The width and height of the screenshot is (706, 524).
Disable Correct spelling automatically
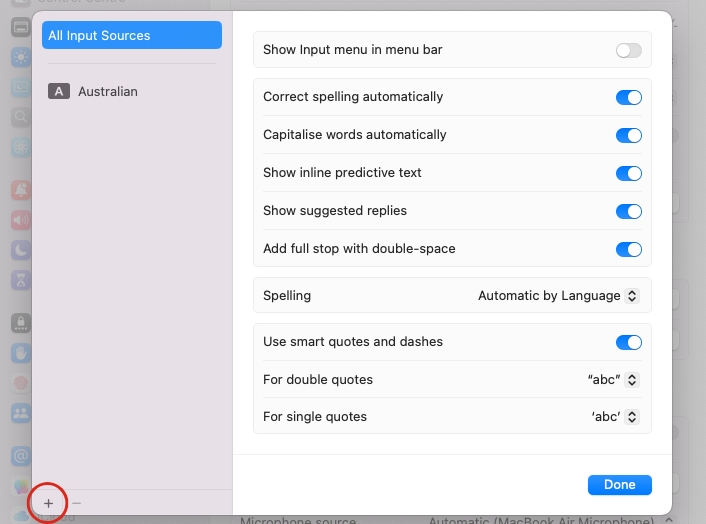click(628, 98)
